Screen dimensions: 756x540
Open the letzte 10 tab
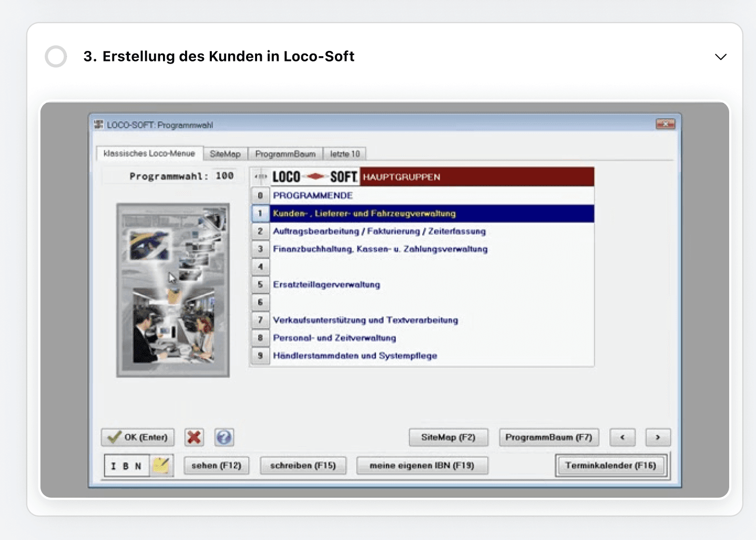[345, 154]
